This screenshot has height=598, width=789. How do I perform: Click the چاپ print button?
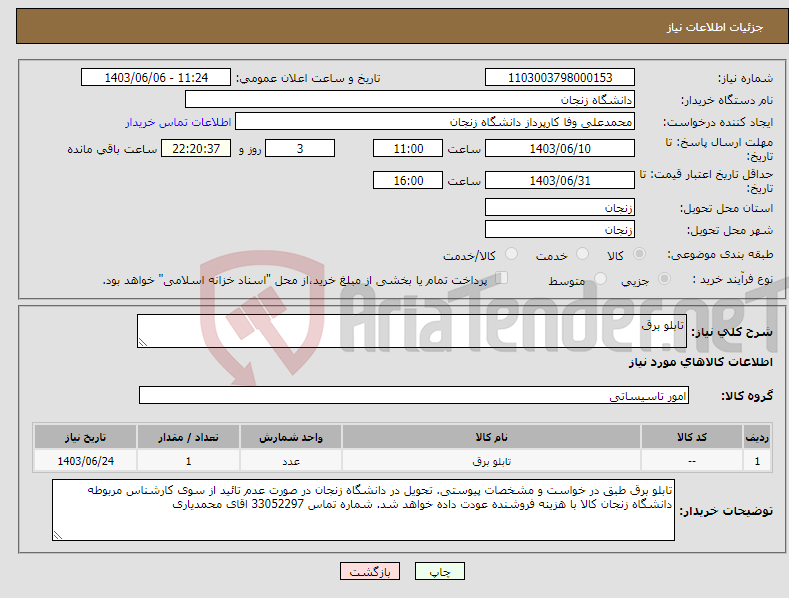(440, 571)
